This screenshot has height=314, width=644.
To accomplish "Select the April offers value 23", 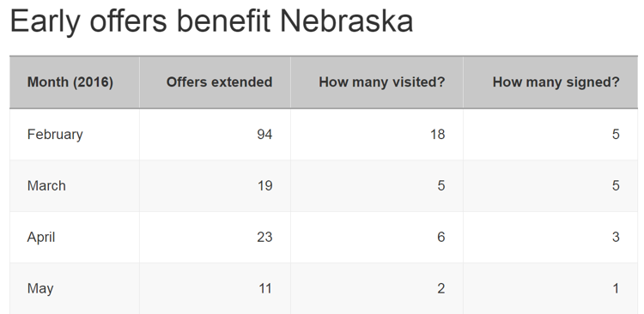I will pyautogui.click(x=264, y=238).
